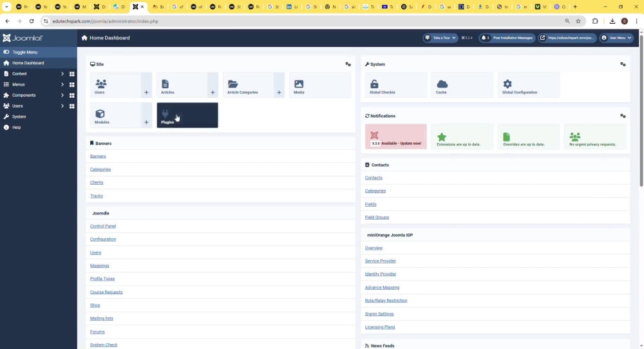Image resolution: width=644 pixels, height=349 pixels.
Task: Select Help in sidebar
Action: tap(38, 127)
